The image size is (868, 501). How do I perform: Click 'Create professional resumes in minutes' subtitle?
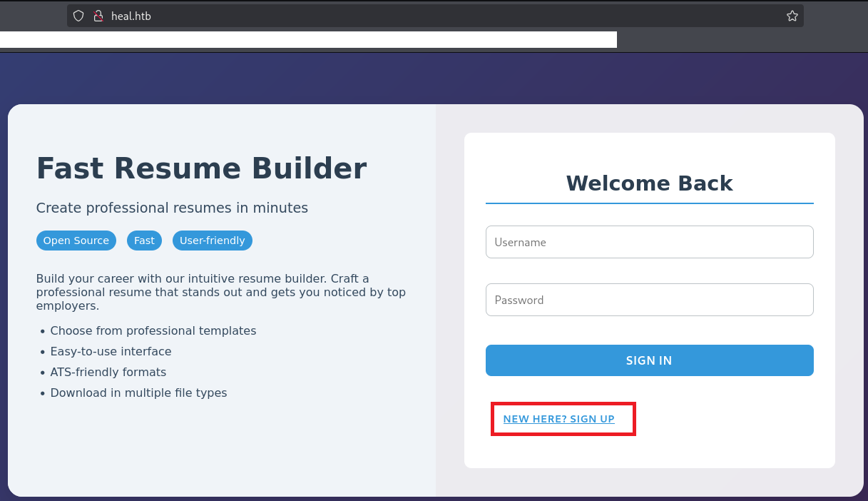point(172,208)
